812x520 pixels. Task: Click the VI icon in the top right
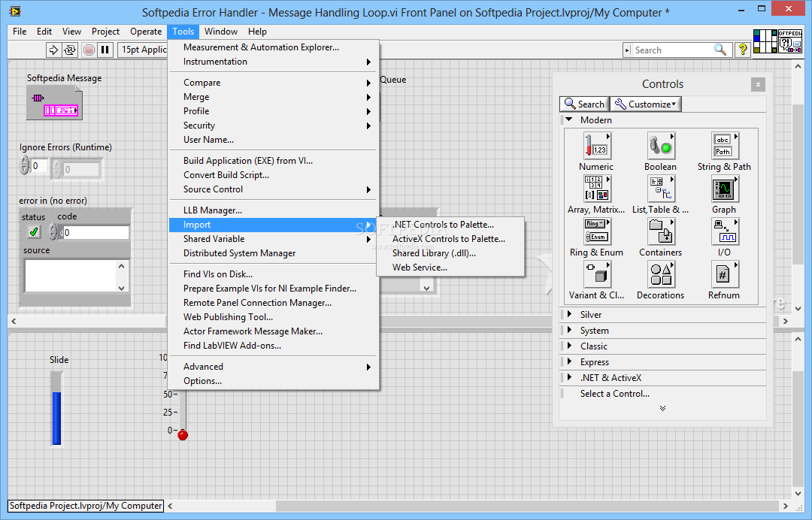pos(789,41)
